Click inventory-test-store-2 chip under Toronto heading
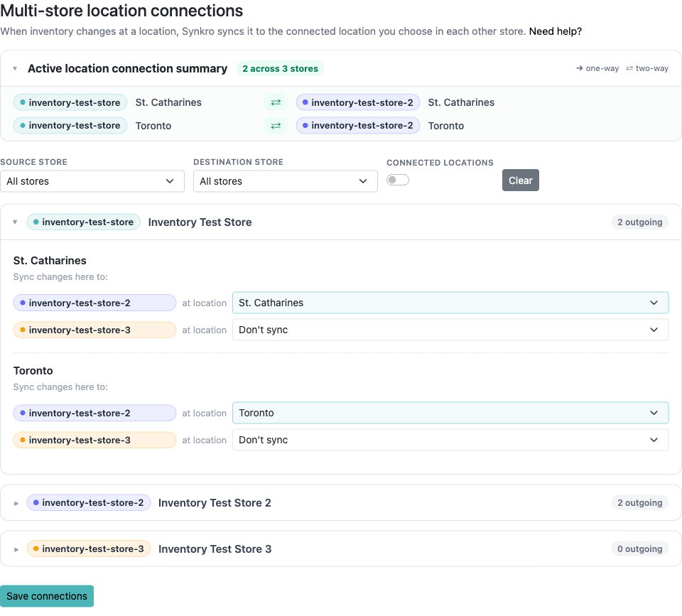 (94, 413)
